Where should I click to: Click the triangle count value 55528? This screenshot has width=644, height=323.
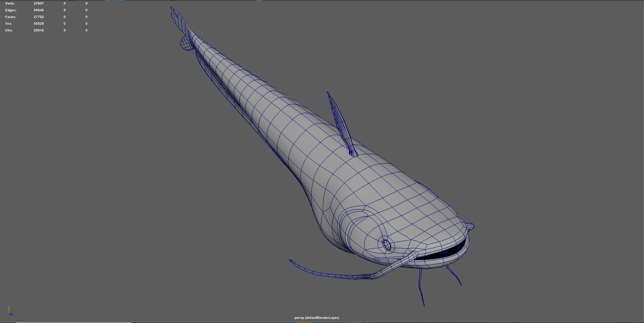point(39,24)
